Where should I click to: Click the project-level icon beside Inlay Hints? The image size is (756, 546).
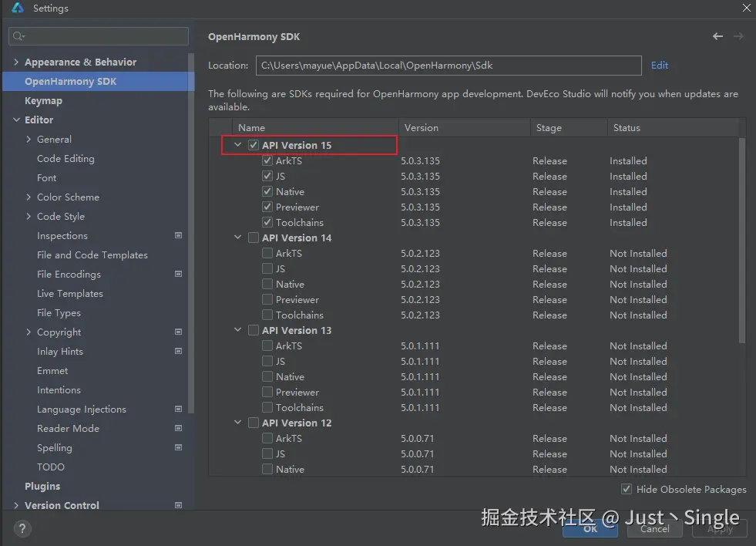click(x=178, y=351)
